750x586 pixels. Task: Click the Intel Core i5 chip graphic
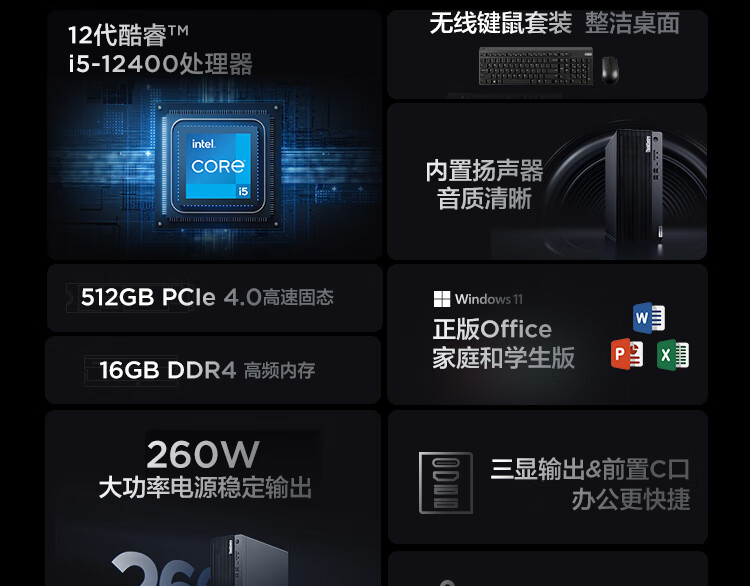point(218,166)
